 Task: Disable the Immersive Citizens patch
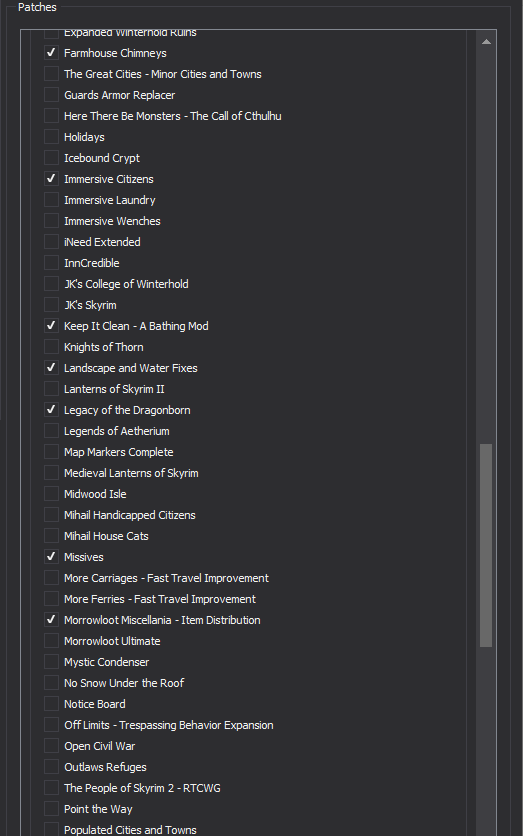click(x=51, y=179)
